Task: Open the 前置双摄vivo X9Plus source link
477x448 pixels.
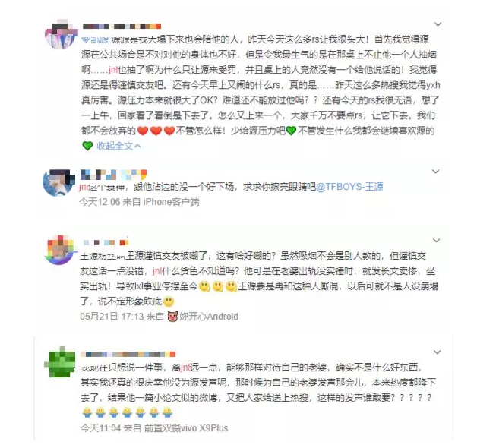Action: click(x=186, y=428)
